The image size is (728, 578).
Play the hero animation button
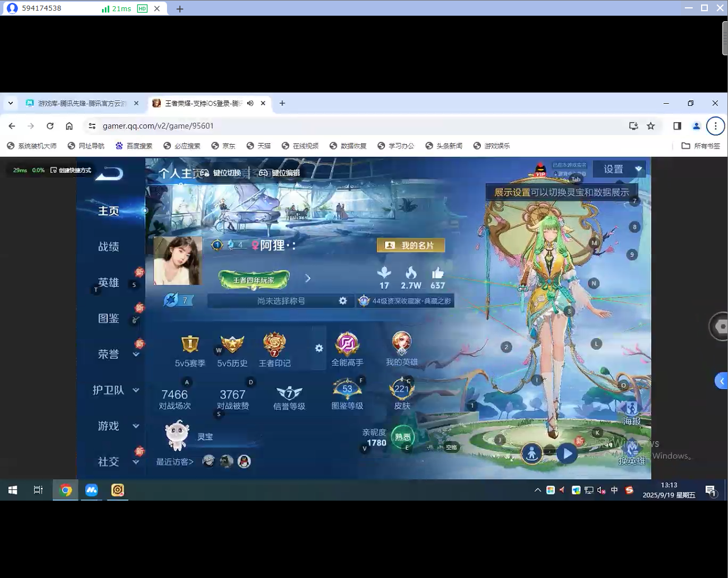567,453
